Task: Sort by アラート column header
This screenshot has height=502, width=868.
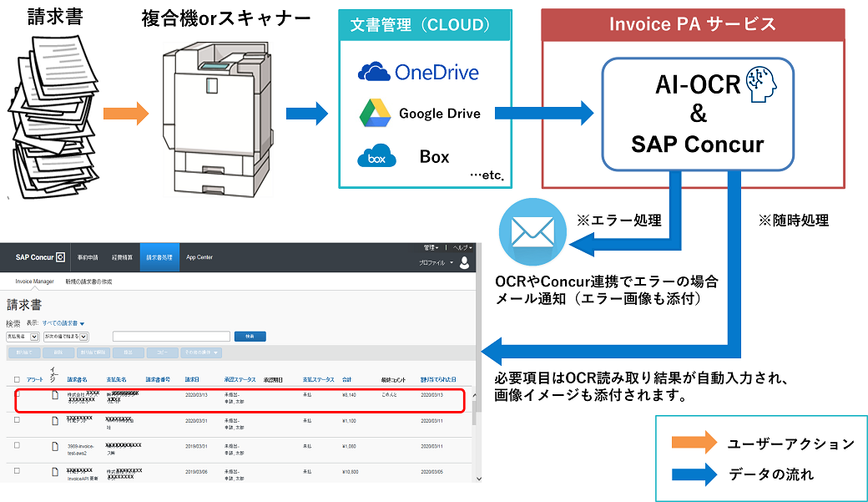Action: tap(34, 379)
